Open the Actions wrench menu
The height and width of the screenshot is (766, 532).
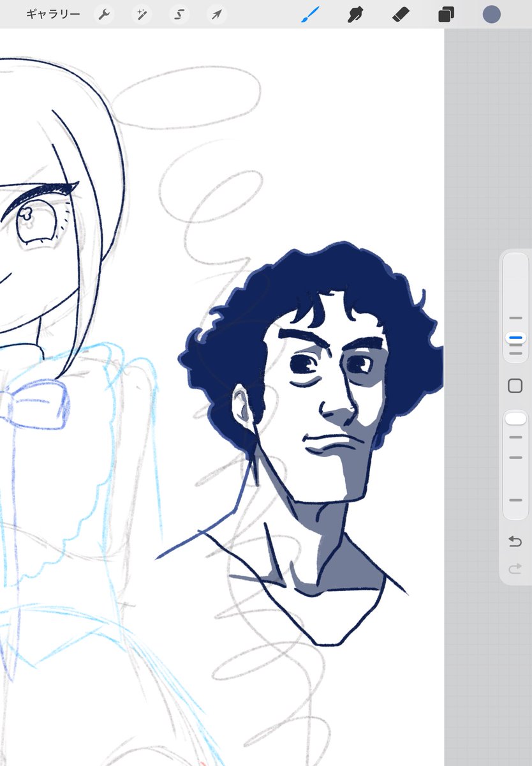(x=104, y=14)
